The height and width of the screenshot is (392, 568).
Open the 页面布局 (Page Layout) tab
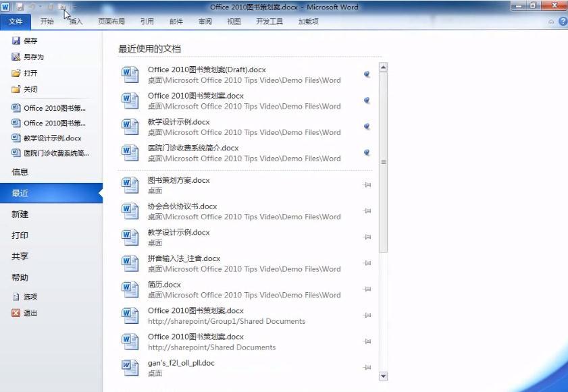[x=111, y=22]
